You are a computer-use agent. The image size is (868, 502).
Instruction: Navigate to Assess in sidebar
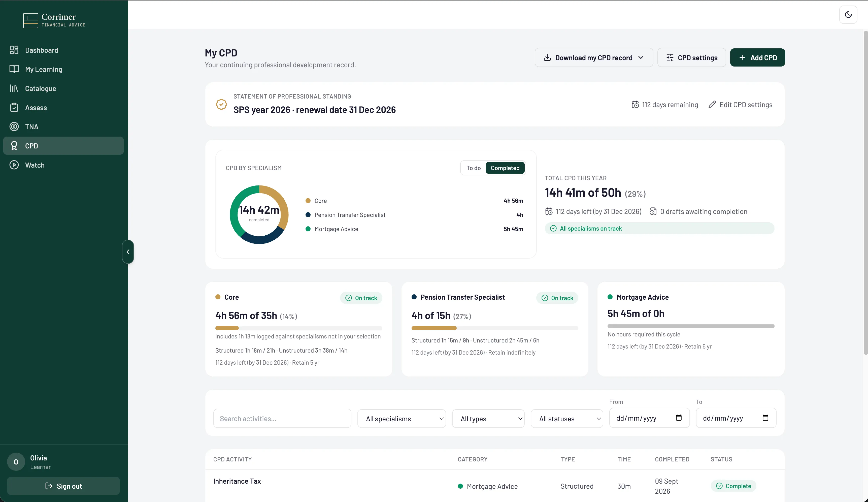point(63,108)
